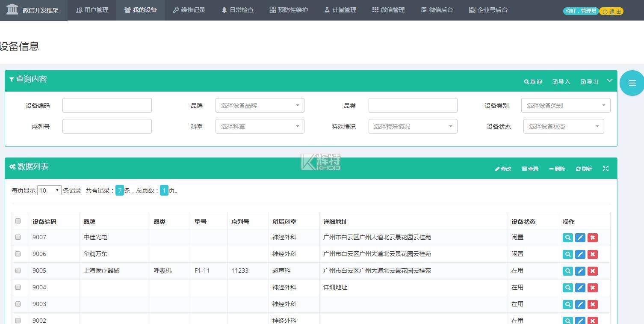This screenshot has width=644, height=324.
Task: Tick the checkbox for device 9007
Action: [x=18, y=237]
